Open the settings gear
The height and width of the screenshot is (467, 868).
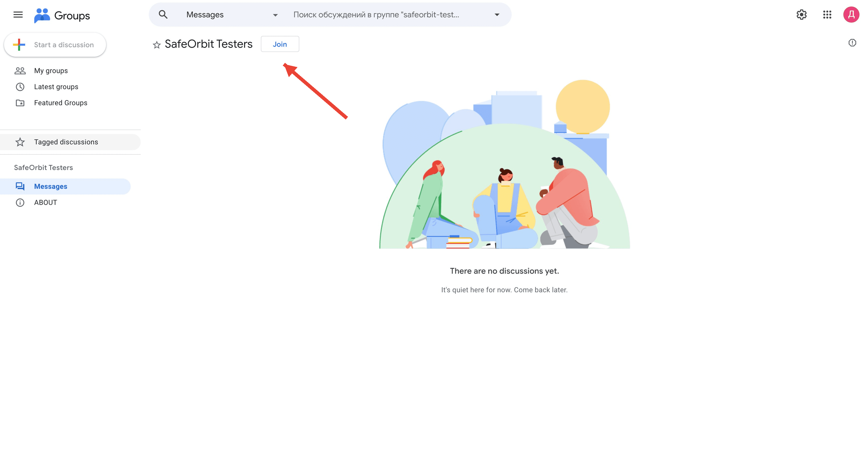pos(801,15)
